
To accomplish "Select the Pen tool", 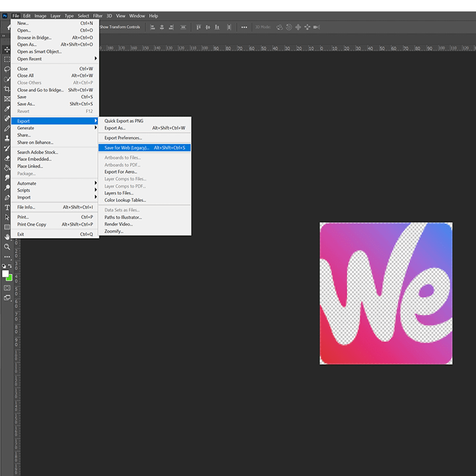I will coord(7,198).
